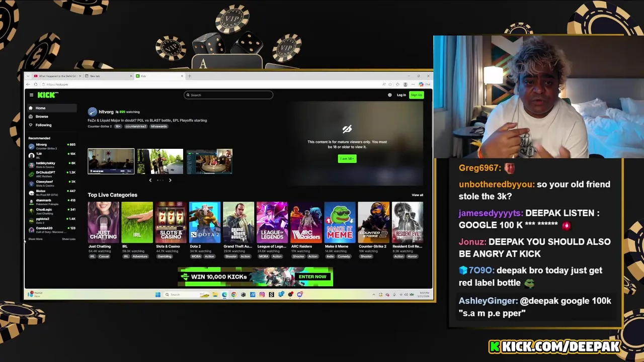
Task: Select first featured stream thumbnail
Action: (111, 161)
